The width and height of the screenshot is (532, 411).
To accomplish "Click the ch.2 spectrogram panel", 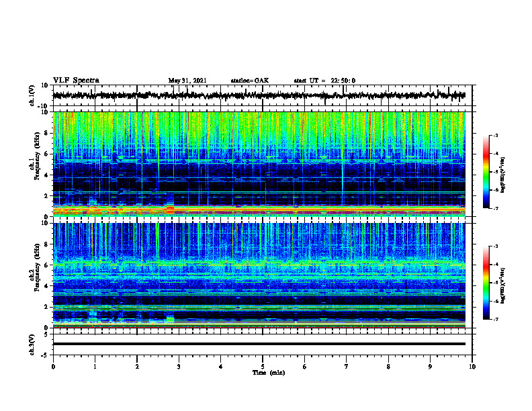I will point(259,275).
